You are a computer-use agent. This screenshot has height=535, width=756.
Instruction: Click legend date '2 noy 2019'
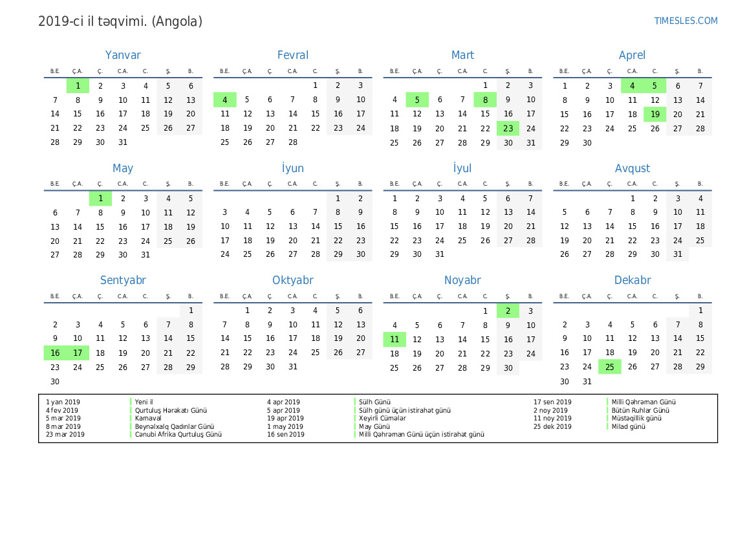pyautogui.click(x=550, y=410)
